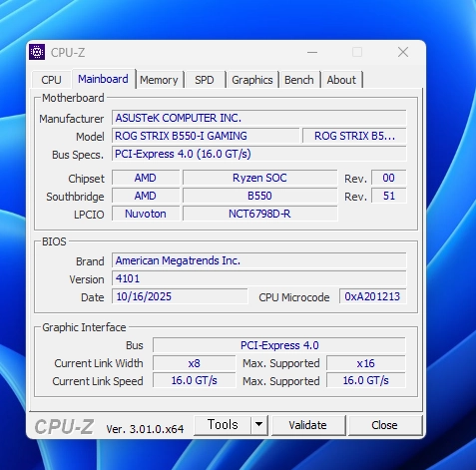Click the CPU-Z title text
This screenshot has width=476, height=470.
point(68,53)
